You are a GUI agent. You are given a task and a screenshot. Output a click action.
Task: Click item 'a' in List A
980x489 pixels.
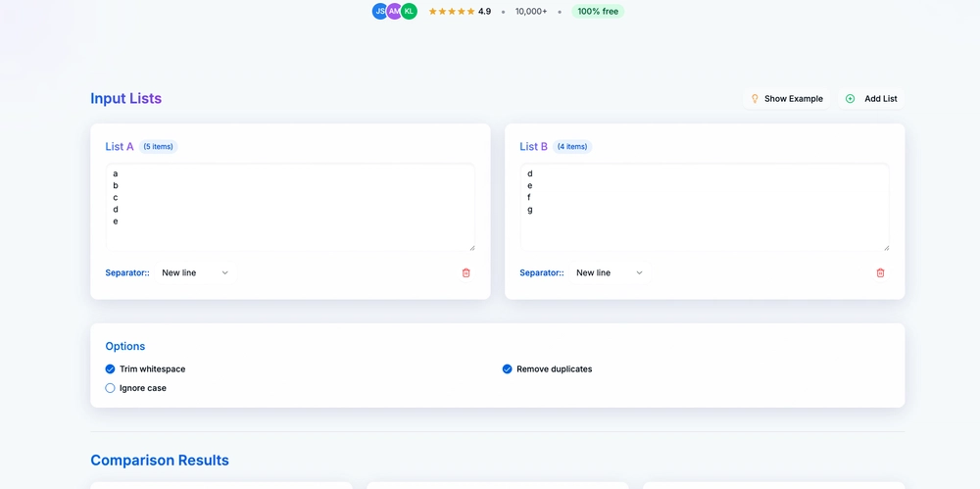click(x=116, y=173)
